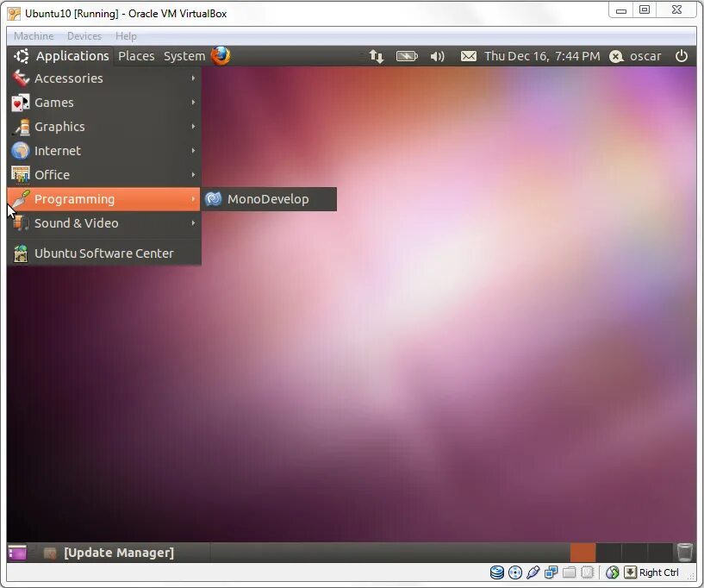Viewport: 704px width, 588px height.
Task: Open the battery status indicator
Action: coord(407,56)
